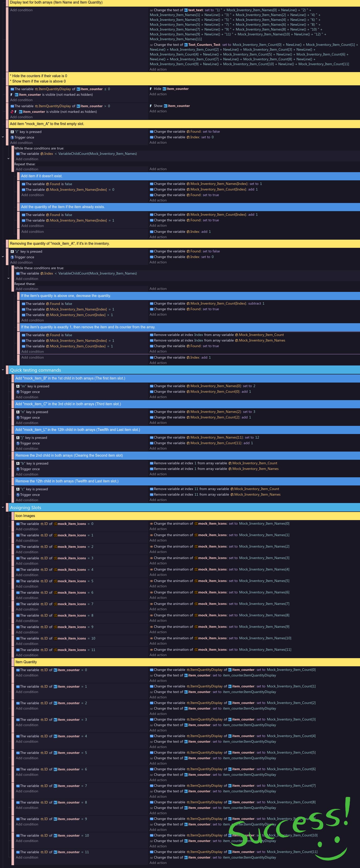Collapse the Assigning Slots group
The height and width of the screenshot is (868, 360).
coord(3,507)
